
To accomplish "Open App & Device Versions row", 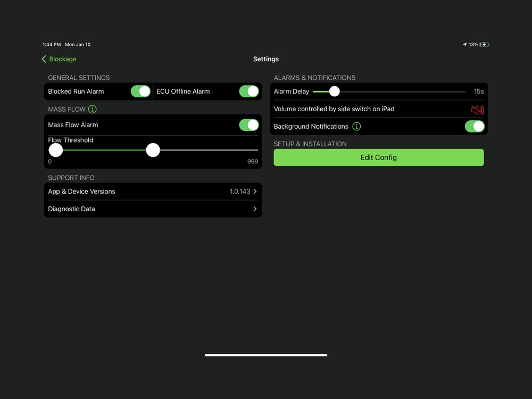I will coord(153,192).
